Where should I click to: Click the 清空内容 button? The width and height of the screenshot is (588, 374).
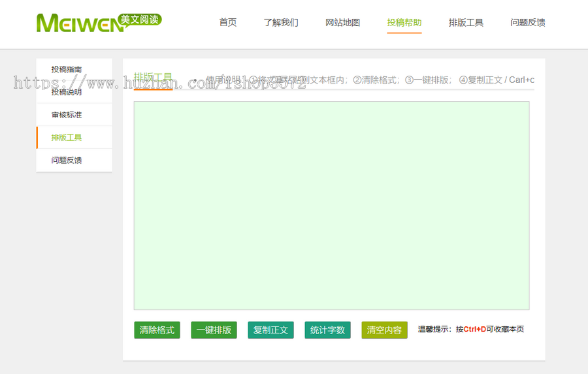point(384,330)
